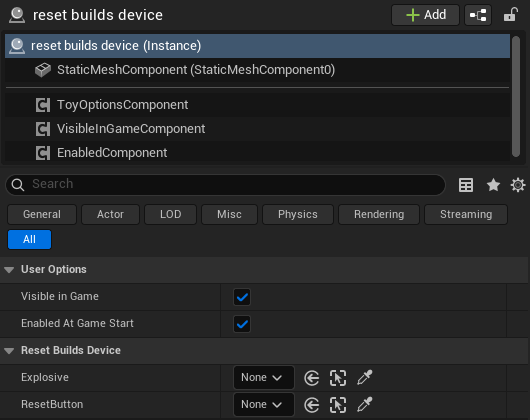Click the Add component button
The height and width of the screenshot is (420, 530).
[425, 15]
